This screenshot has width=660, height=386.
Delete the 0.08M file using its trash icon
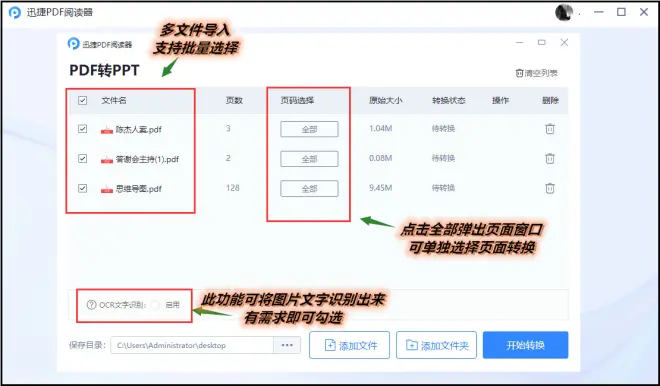tap(550, 158)
